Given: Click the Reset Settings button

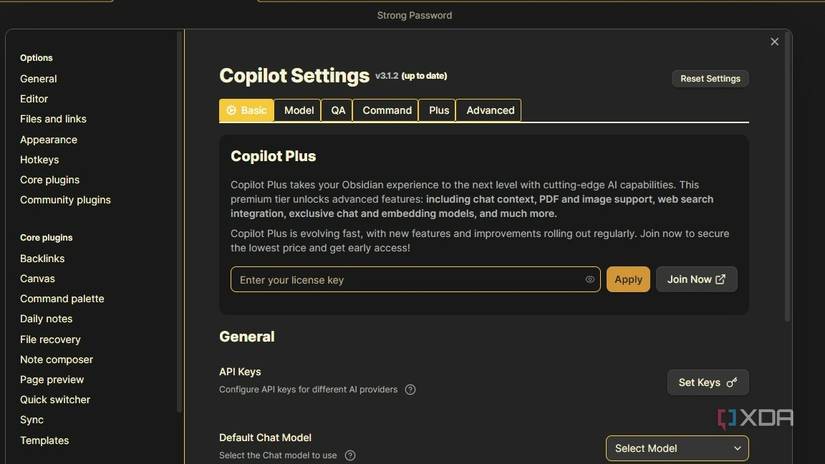Looking at the screenshot, I should [x=710, y=79].
